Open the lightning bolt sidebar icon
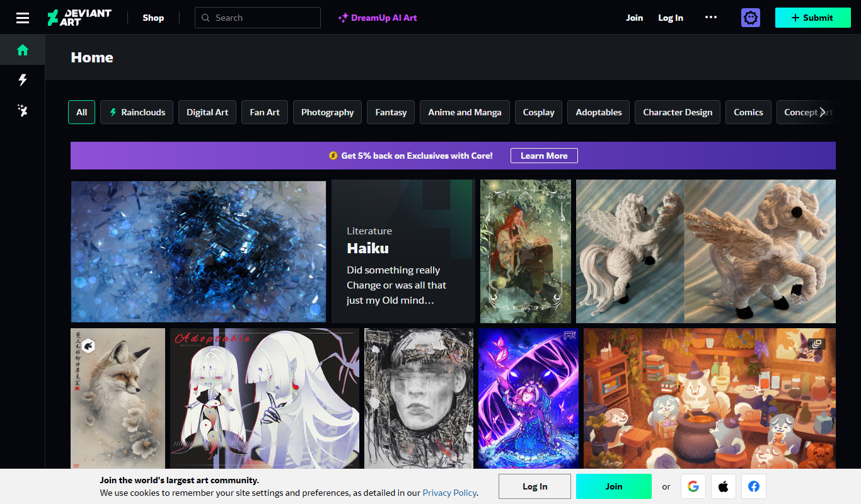This screenshot has width=861, height=504. click(23, 80)
